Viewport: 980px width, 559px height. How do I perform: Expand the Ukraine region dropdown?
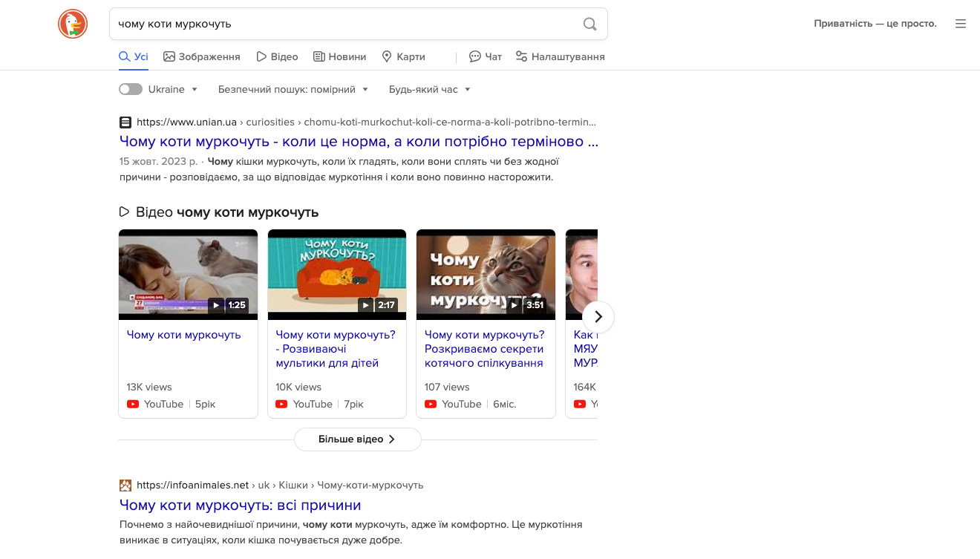[x=174, y=89]
